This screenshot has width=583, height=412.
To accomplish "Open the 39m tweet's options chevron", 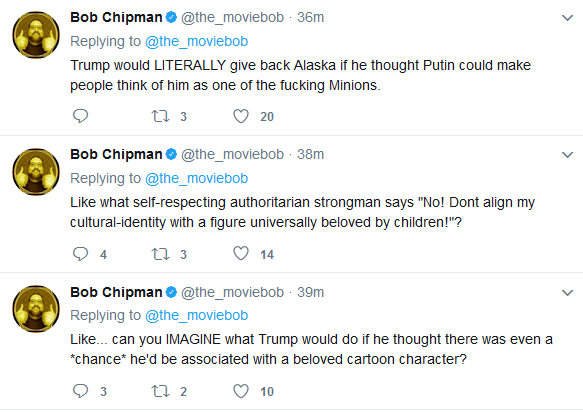I will coord(567,293).
